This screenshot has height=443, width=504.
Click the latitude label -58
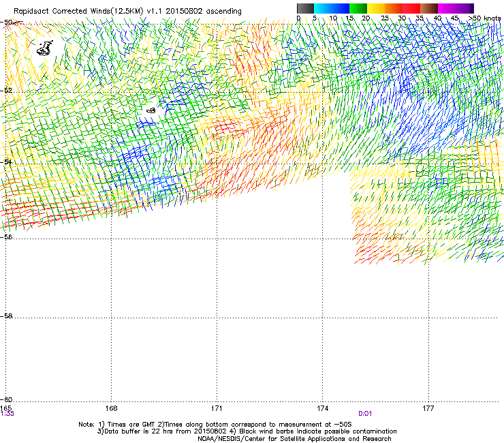(5, 316)
